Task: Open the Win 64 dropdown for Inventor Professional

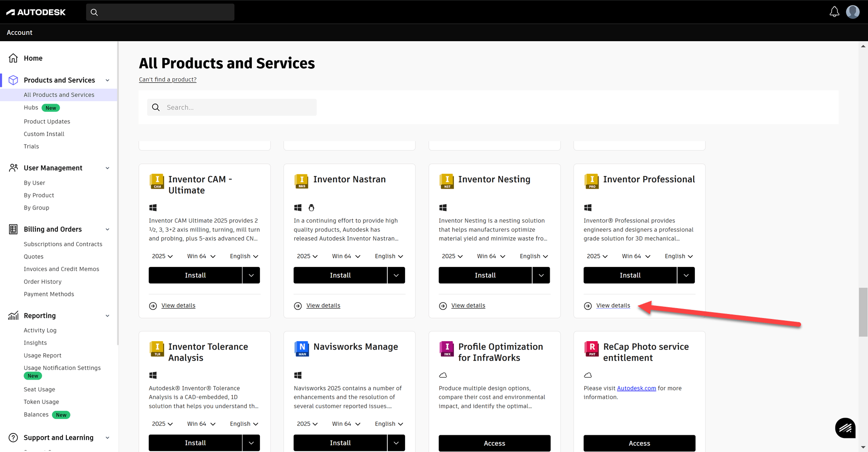Action: (636, 256)
